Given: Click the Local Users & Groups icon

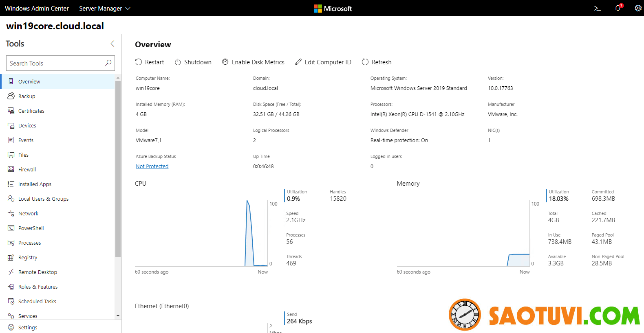Looking at the screenshot, I should 11,199.
